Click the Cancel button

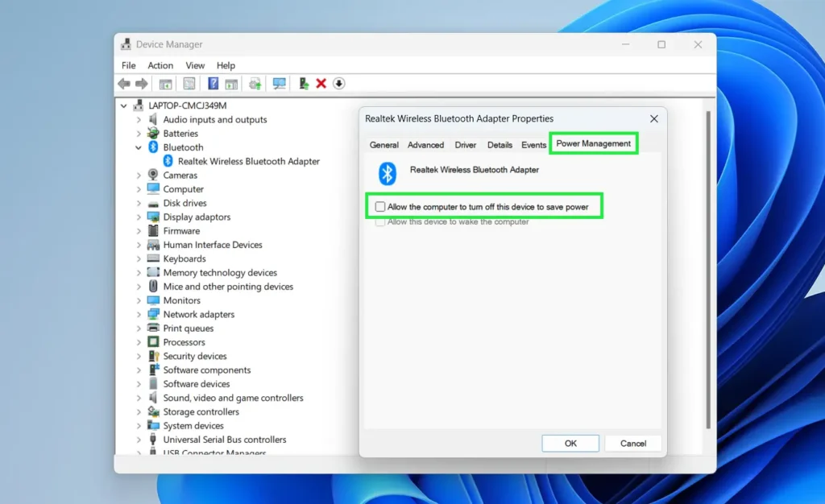633,443
